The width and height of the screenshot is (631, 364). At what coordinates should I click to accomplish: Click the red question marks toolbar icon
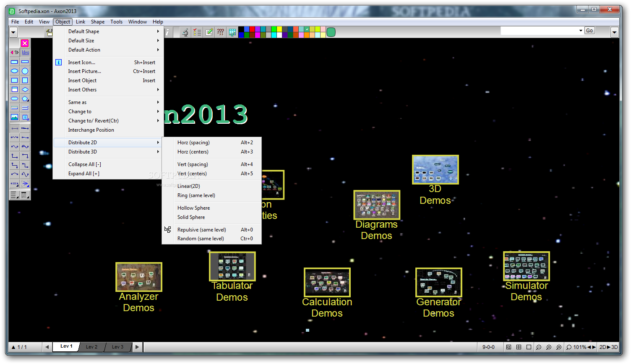coord(221,32)
